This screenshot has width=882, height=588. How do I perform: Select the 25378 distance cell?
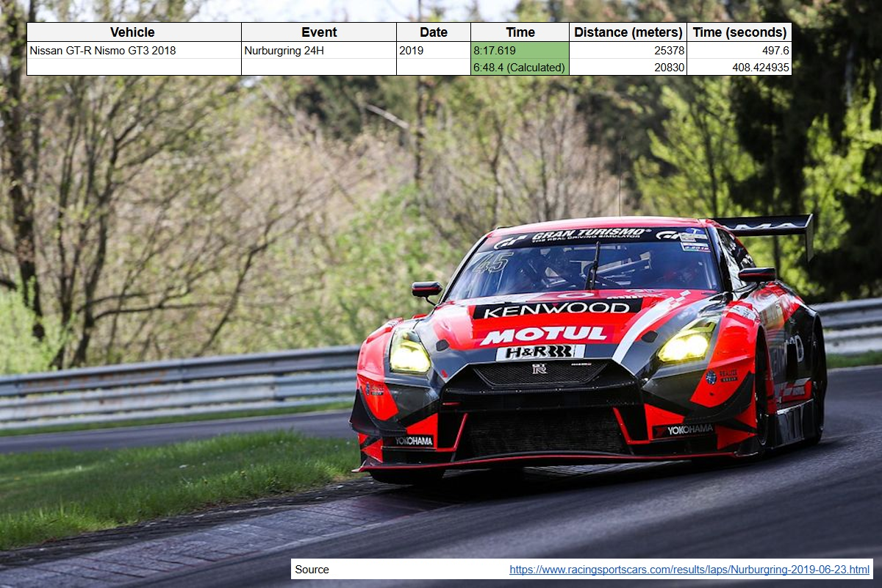[x=628, y=51]
